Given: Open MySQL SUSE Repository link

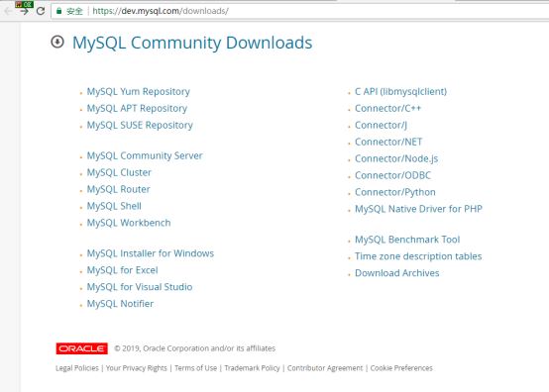Looking at the screenshot, I should pyautogui.click(x=140, y=125).
